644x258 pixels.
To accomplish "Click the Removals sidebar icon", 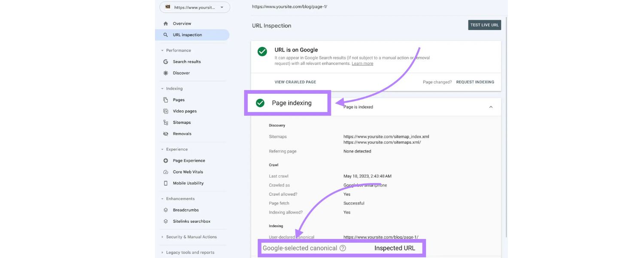I will (x=165, y=133).
